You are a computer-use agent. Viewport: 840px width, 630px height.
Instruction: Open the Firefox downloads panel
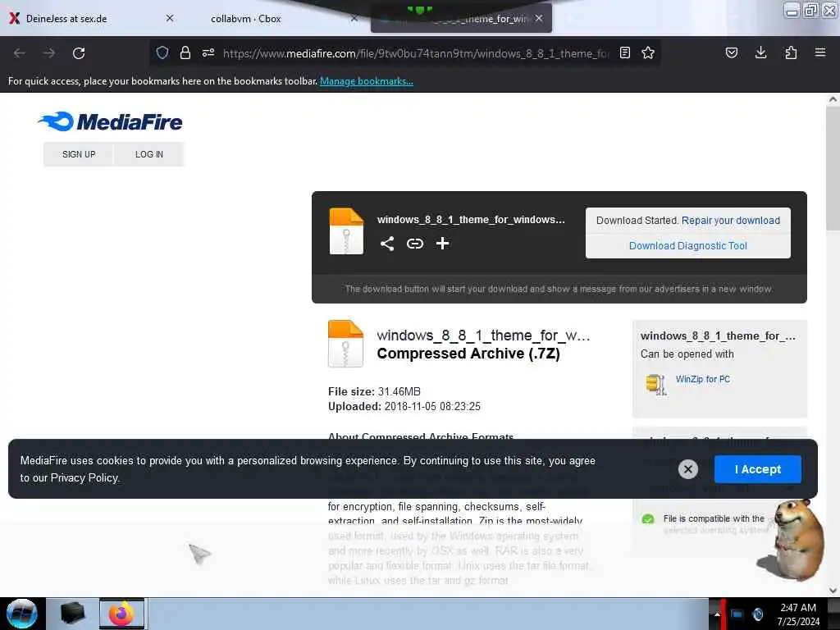[x=760, y=52]
